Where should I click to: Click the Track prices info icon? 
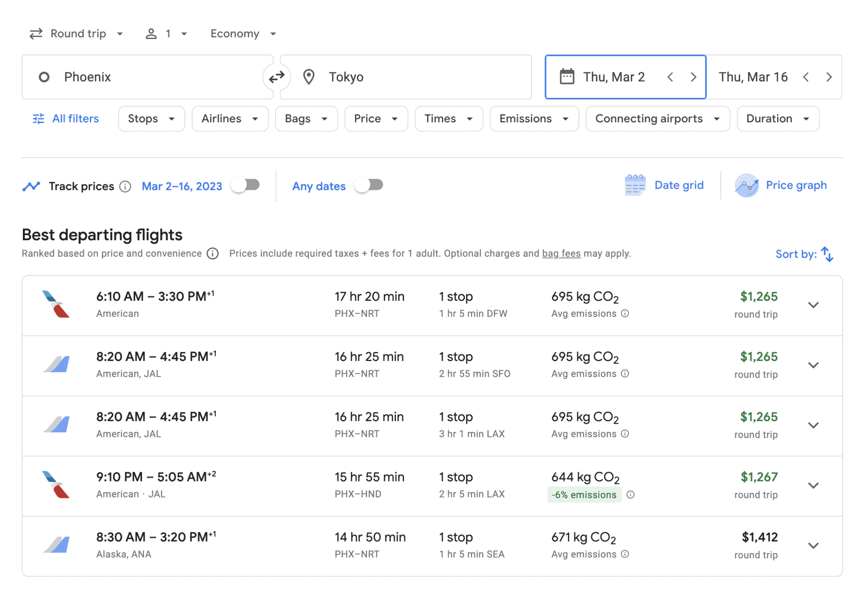125,186
